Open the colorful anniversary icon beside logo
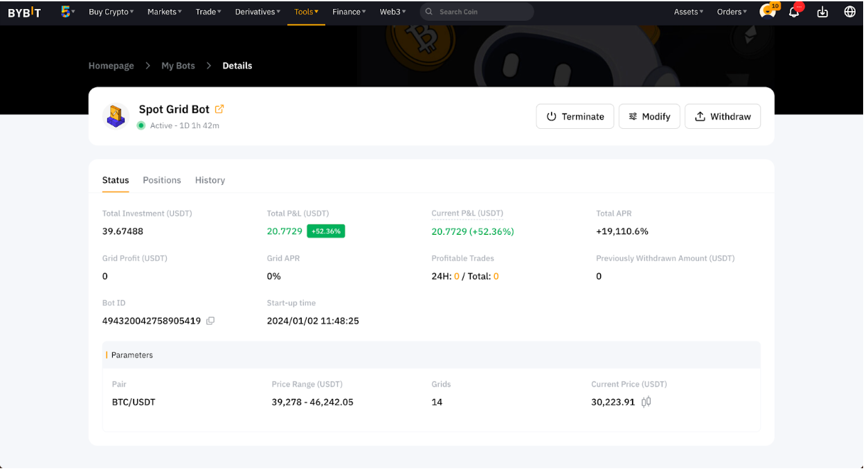 67,12
